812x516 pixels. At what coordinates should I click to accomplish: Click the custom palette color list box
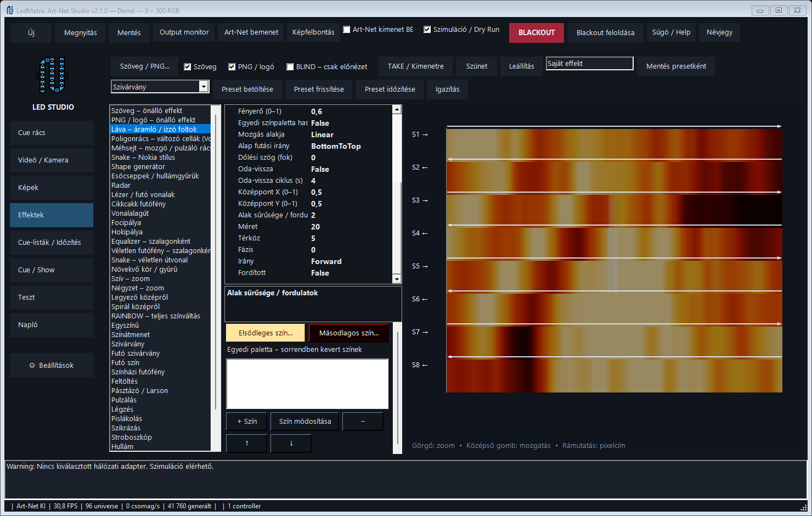point(307,384)
